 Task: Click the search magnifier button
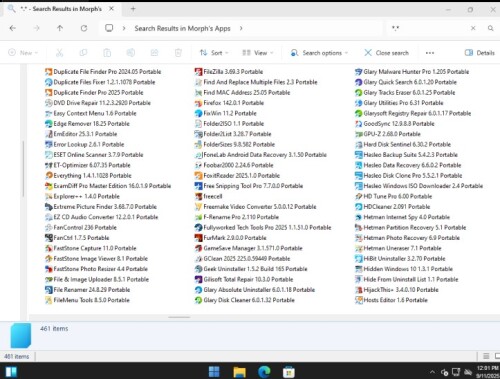click(490, 28)
